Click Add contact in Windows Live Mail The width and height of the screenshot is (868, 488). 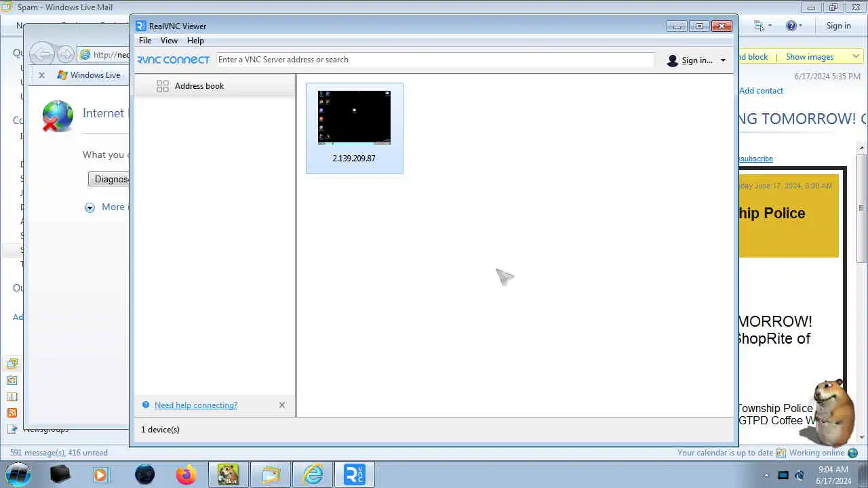(x=761, y=91)
